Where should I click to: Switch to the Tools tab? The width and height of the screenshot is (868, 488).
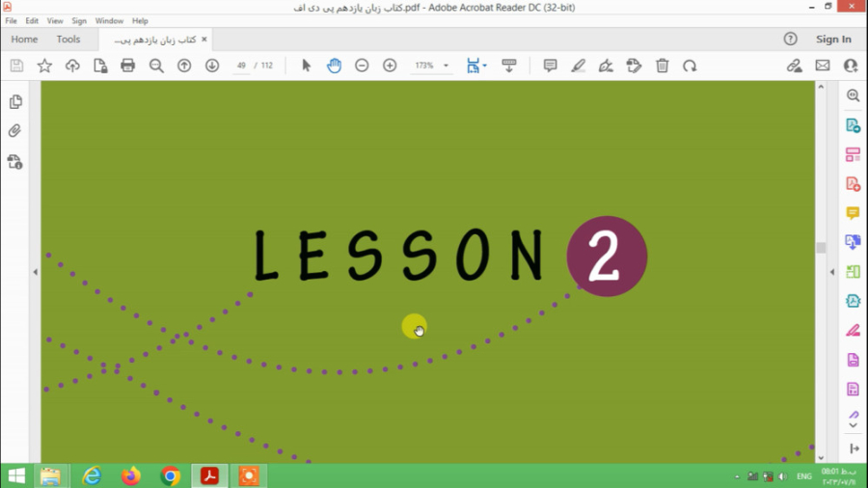(68, 40)
